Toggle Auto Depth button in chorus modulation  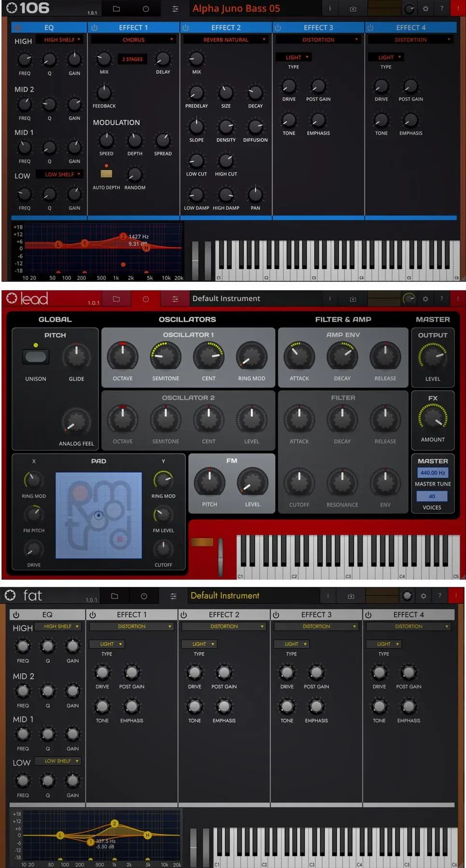tap(106, 174)
